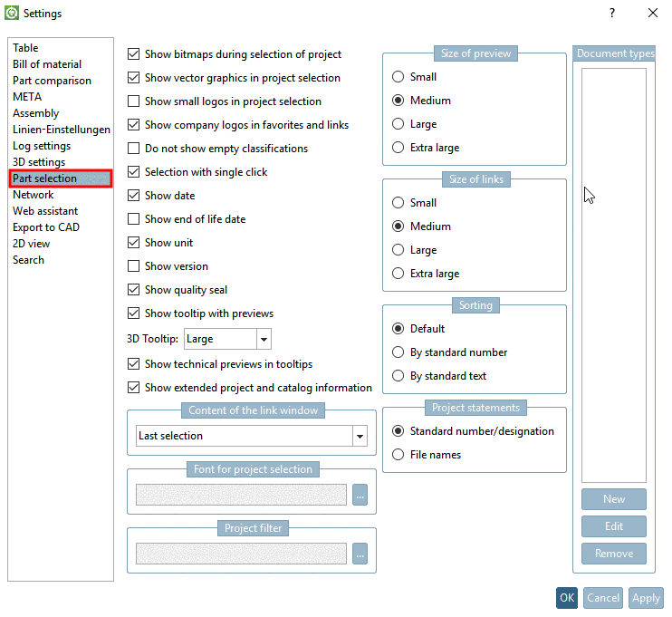The height and width of the screenshot is (617, 672).
Task: Switch to Bill of material settings
Action: [47, 64]
